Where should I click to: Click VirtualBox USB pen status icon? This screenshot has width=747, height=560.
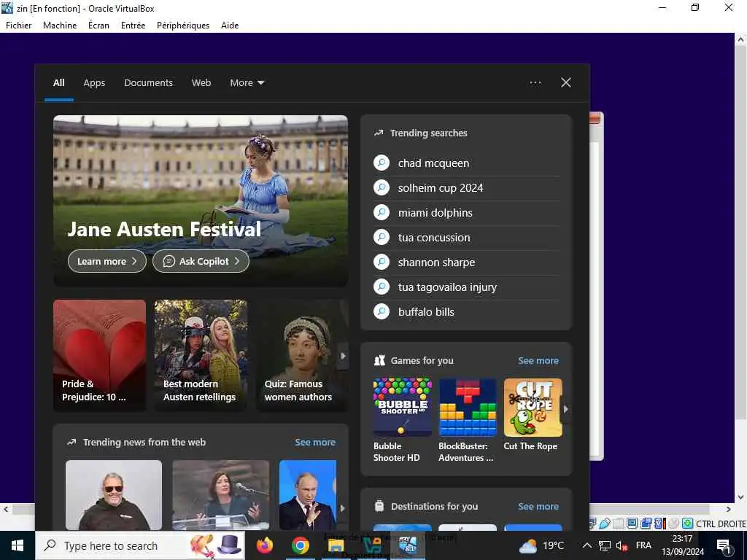(605, 523)
